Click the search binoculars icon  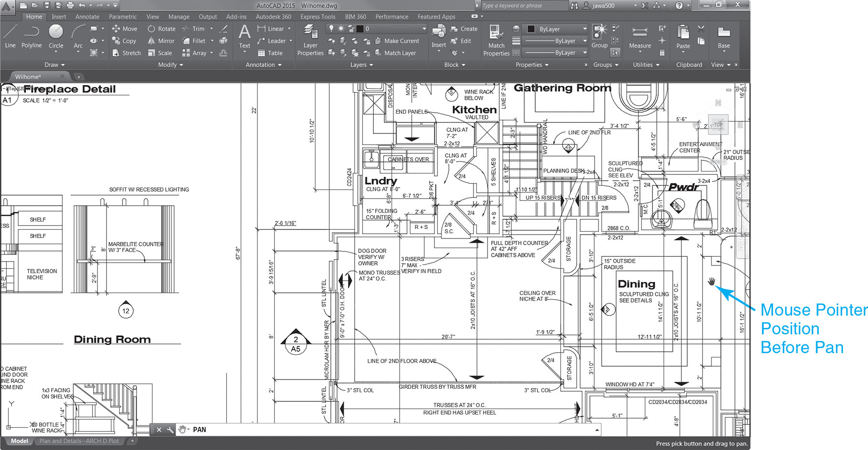574,5
